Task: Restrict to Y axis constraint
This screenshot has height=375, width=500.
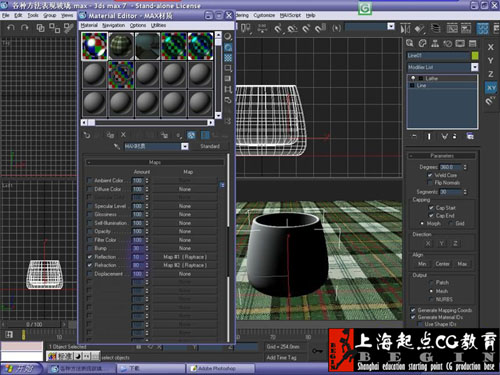Action: pos(491,61)
